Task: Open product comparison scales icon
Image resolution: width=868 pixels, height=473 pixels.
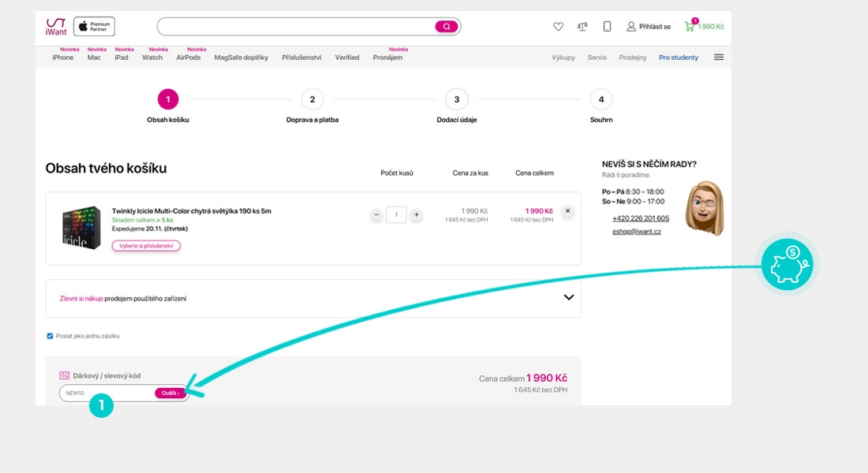Action: (x=582, y=27)
